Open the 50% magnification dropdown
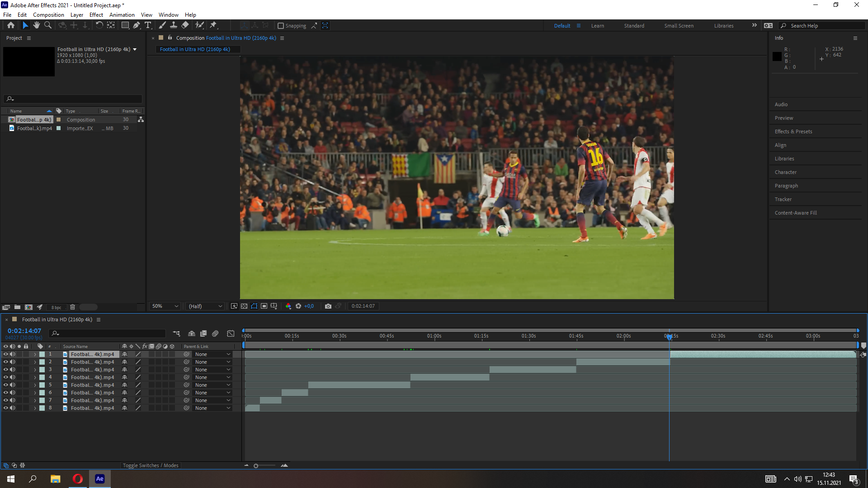Viewport: 868px width, 488px height. 165,306
